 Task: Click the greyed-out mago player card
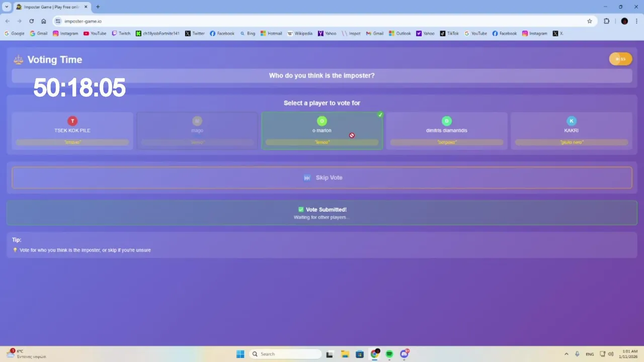point(197,131)
